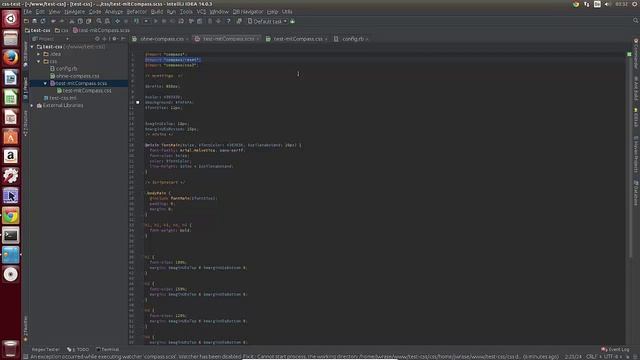The height and width of the screenshot is (360, 640).
Task: Open the TODO tool window
Action: pos(78,349)
